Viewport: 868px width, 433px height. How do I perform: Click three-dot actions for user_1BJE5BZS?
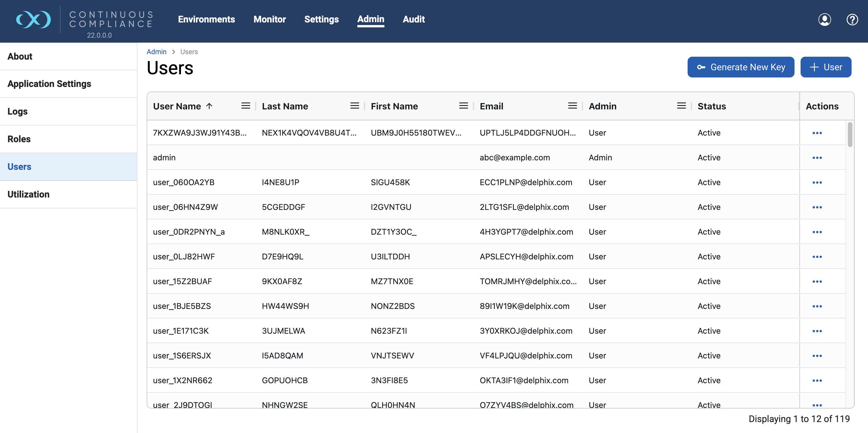(817, 306)
